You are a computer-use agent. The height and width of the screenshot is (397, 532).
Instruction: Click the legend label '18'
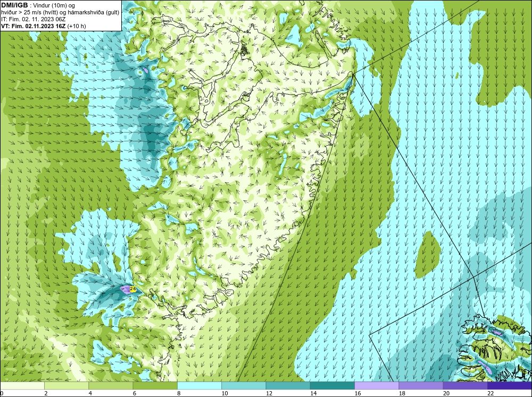point(402,393)
